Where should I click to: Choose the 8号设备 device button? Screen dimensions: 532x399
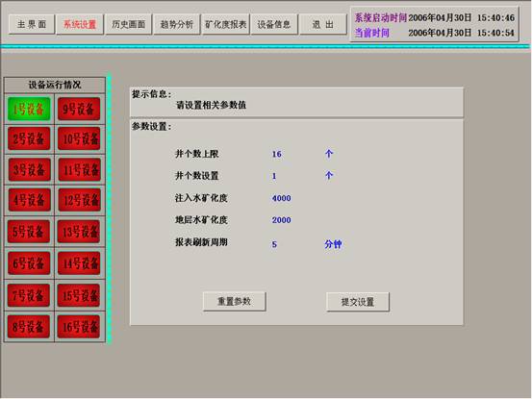[29, 327]
